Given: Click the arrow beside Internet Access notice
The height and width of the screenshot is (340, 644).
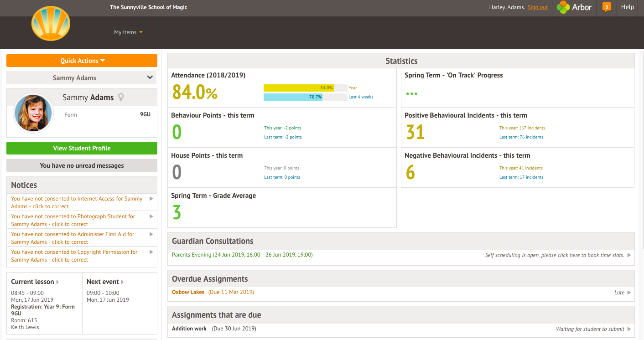Looking at the screenshot, I should click(x=151, y=199).
